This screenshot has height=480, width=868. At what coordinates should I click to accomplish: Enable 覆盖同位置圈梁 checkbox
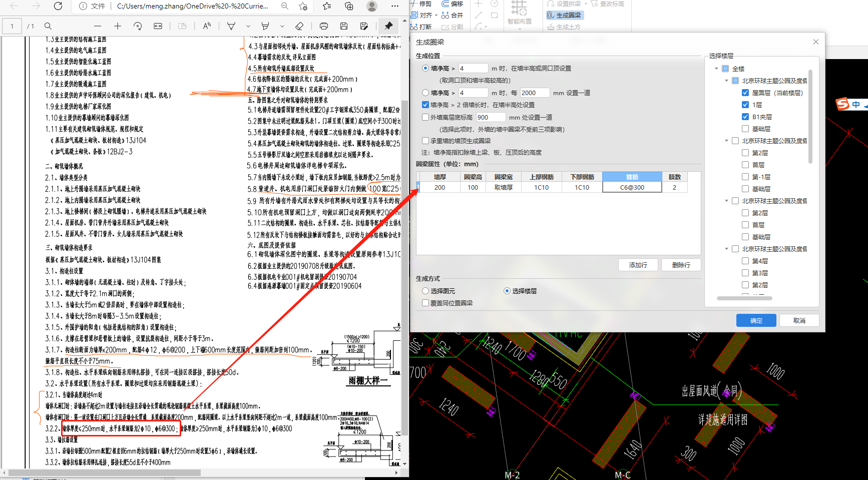pos(425,303)
